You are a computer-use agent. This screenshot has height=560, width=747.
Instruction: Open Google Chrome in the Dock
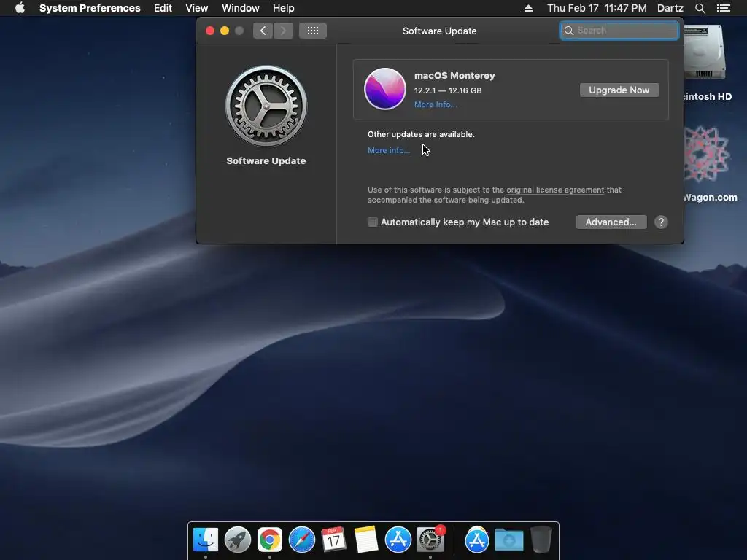point(270,540)
